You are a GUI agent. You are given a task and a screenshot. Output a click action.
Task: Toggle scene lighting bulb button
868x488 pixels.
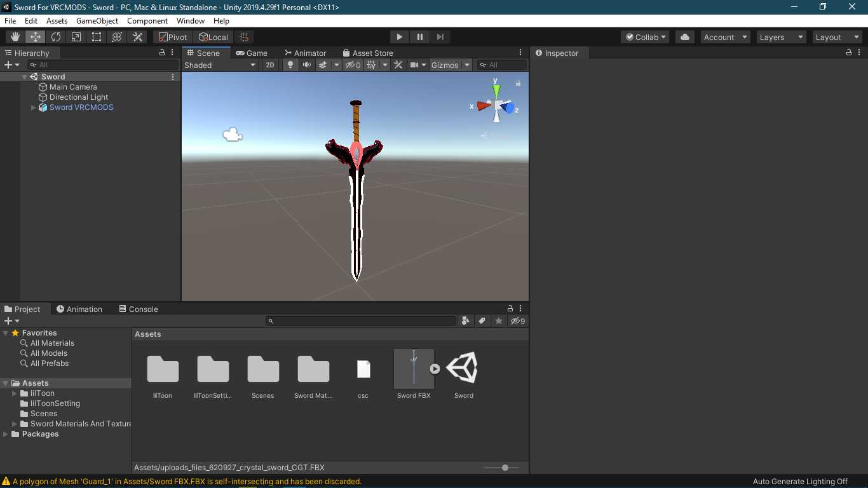(290, 65)
